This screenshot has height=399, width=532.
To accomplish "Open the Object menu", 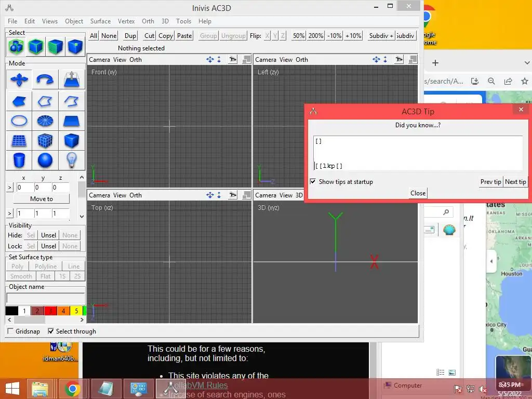I will [x=74, y=21].
